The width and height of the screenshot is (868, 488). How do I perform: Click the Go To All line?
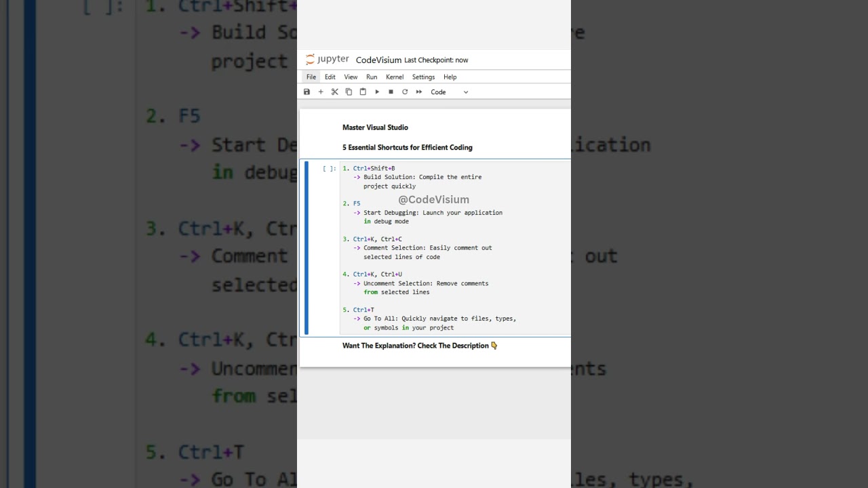point(435,319)
